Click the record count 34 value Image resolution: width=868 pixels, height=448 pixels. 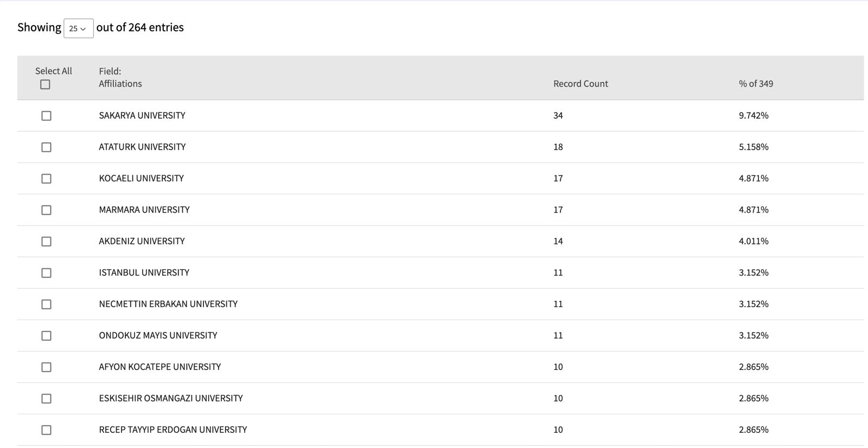coord(558,116)
